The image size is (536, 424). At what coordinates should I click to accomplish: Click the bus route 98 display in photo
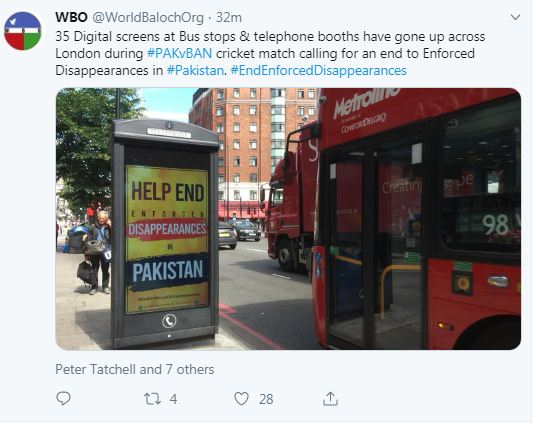point(496,225)
